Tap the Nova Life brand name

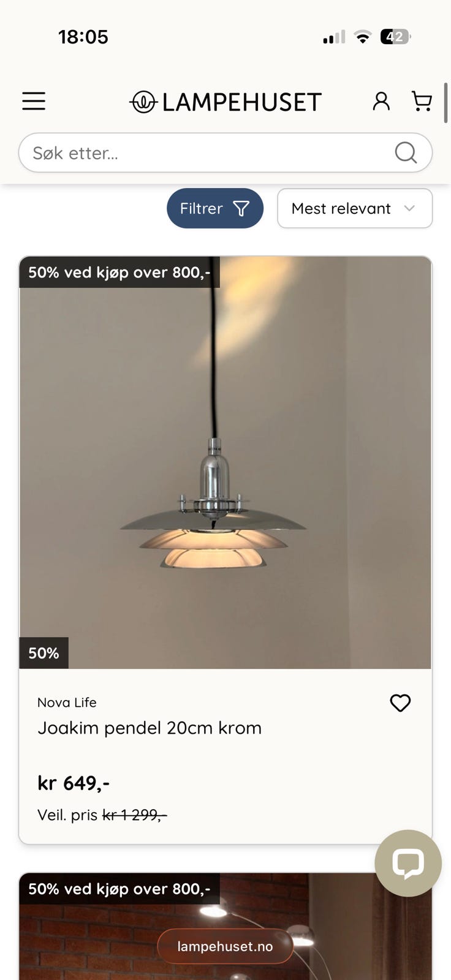click(67, 703)
